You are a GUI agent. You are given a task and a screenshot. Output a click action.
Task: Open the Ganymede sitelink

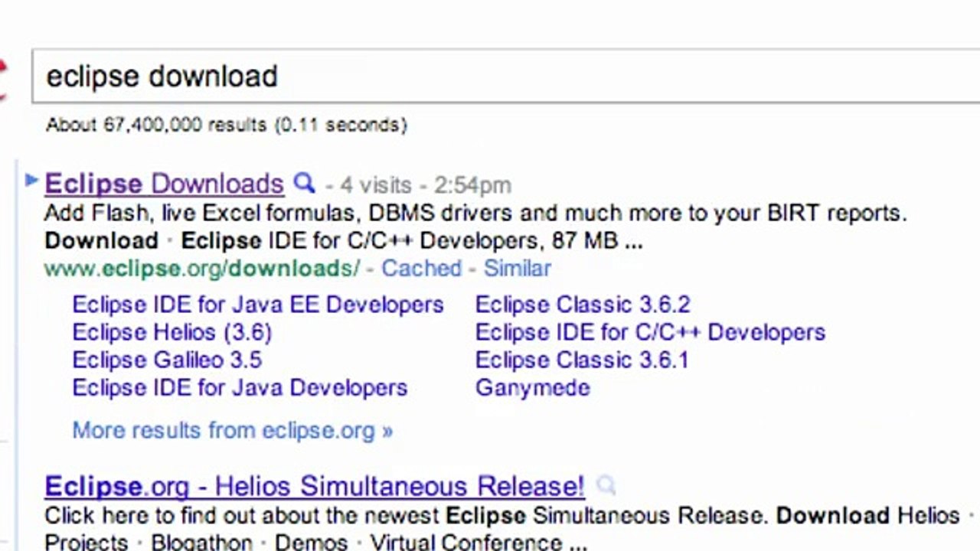coord(533,387)
